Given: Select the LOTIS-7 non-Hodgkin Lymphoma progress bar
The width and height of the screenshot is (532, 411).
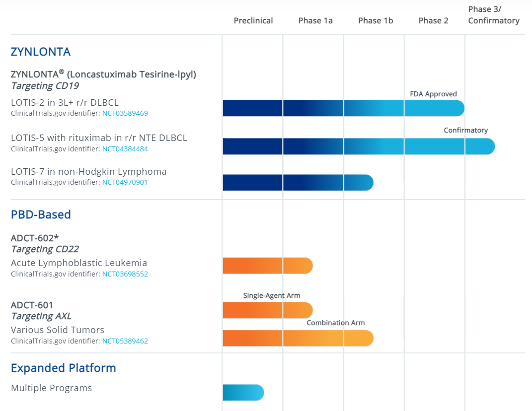Looking at the screenshot, I should [x=297, y=183].
